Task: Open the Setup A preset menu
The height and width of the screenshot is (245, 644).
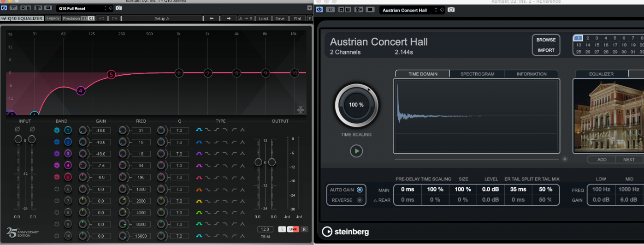Action: click(162, 18)
